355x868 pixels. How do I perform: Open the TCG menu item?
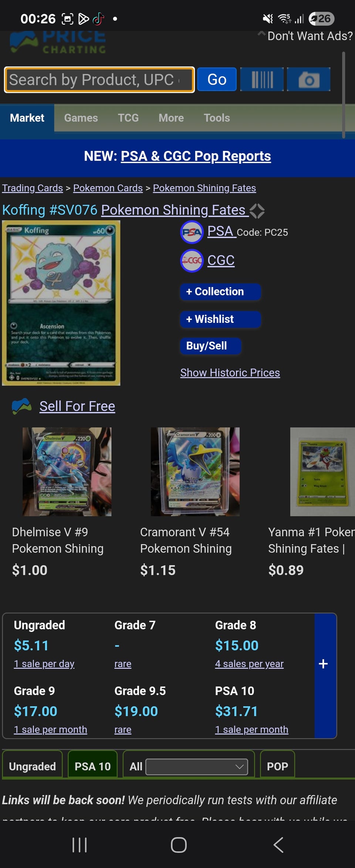coord(128,118)
